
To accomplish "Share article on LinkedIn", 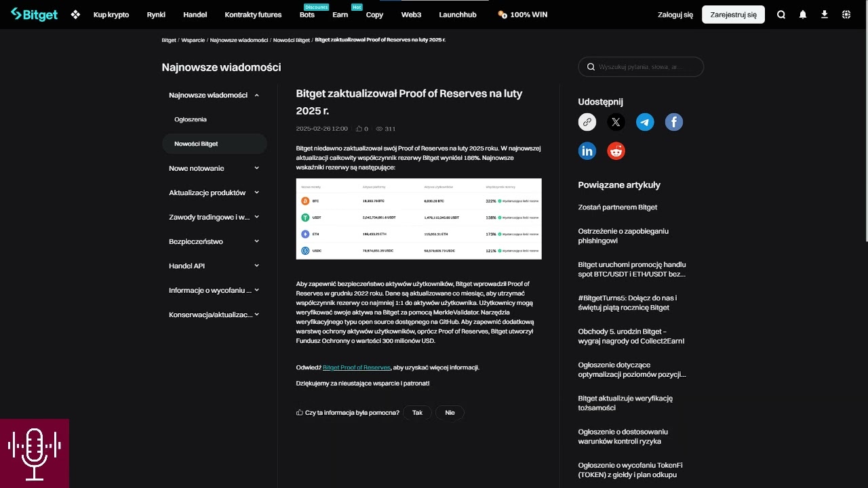I will [x=587, y=151].
